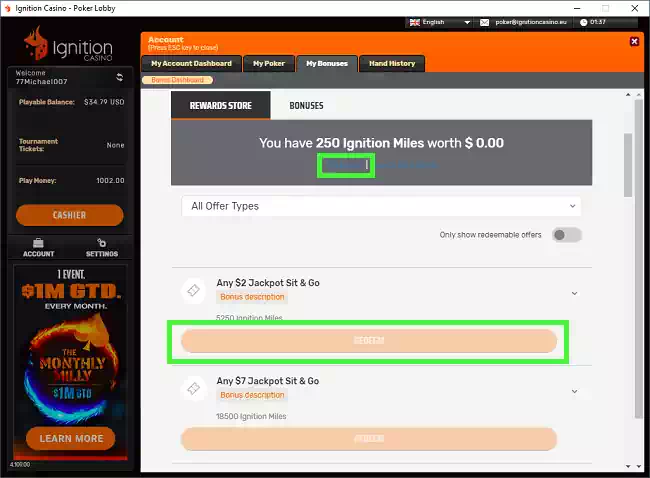The height and width of the screenshot is (478, 650).
Task: Click the Cashier button
Action: click(70, 215)
